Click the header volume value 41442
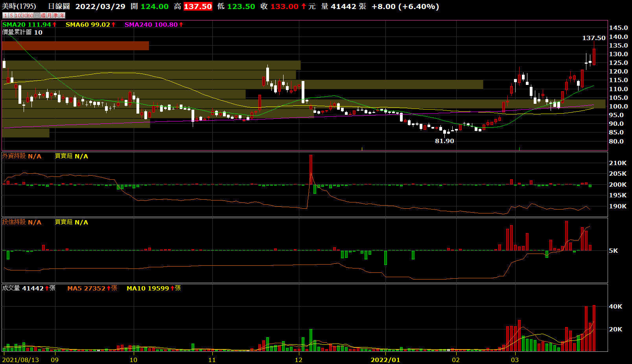Viewport: 632px width, 364px height. [343, 6]
